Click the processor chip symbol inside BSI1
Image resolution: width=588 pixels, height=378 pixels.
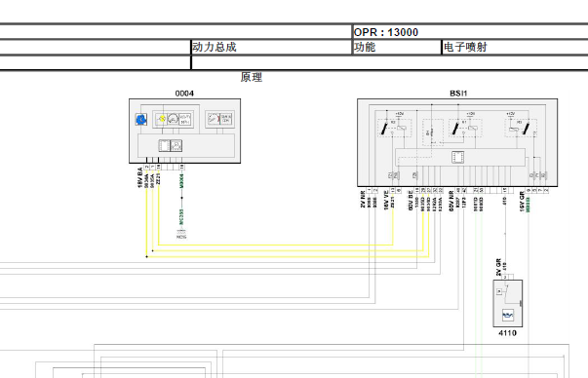click(457, 157)
